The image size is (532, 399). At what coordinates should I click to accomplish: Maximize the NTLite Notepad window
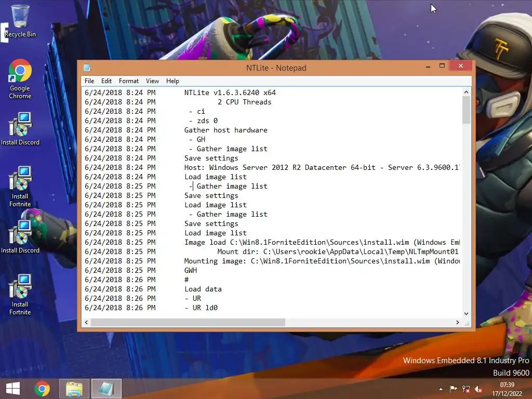tap(442, 66)
